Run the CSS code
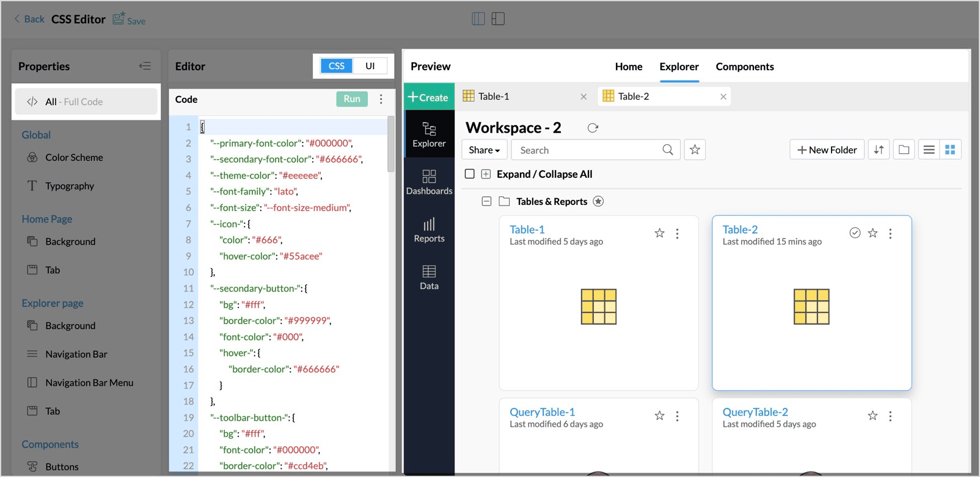The height and width of the screenshot is (477, 980). tap(352, 99)
